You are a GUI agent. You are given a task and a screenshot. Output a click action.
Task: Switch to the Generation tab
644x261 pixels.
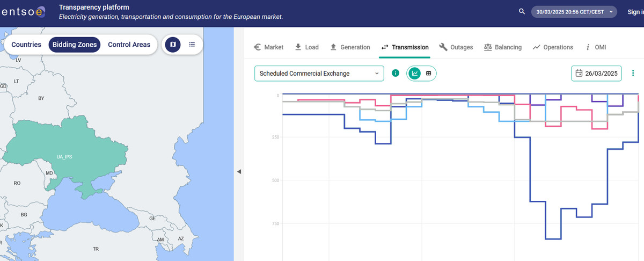(349, 47)
